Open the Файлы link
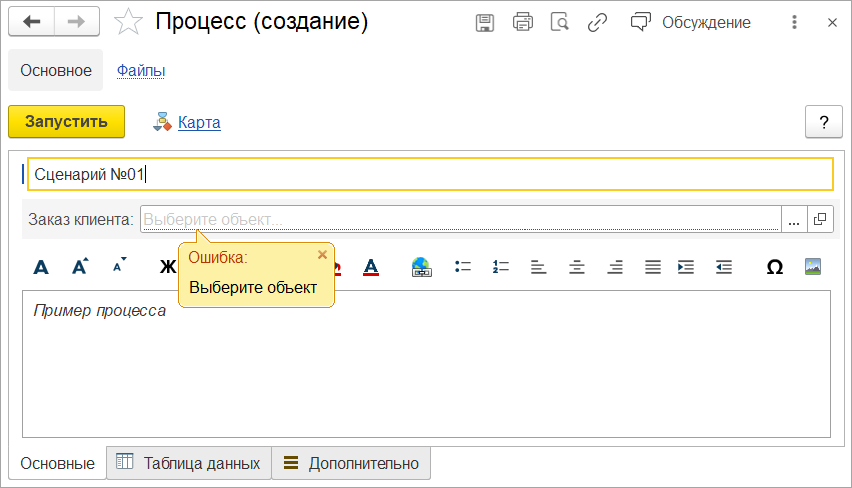 coord(141,70)
